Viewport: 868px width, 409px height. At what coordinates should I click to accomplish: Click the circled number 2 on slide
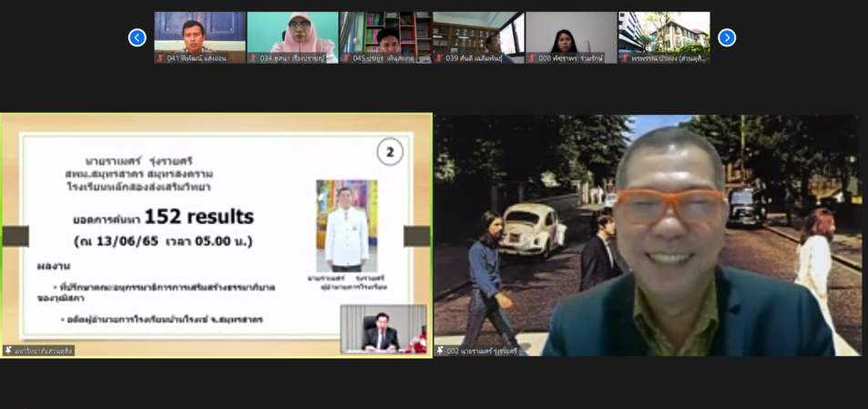click(390, 152)
